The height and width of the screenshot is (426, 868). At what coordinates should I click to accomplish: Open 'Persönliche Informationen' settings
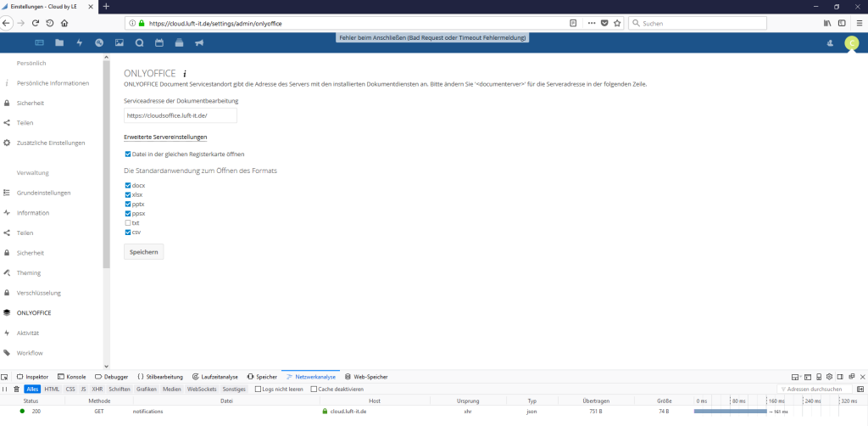tap(53, 83)
